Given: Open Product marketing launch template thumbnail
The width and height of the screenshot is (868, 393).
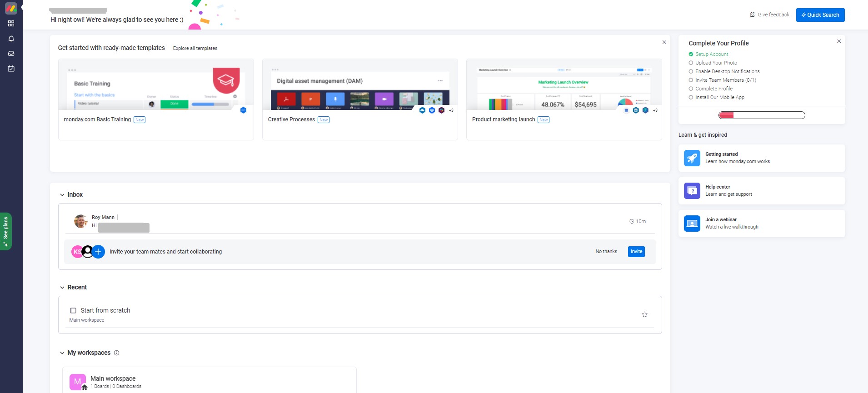Looking at the screenshot, I should (x=564, y=85).
